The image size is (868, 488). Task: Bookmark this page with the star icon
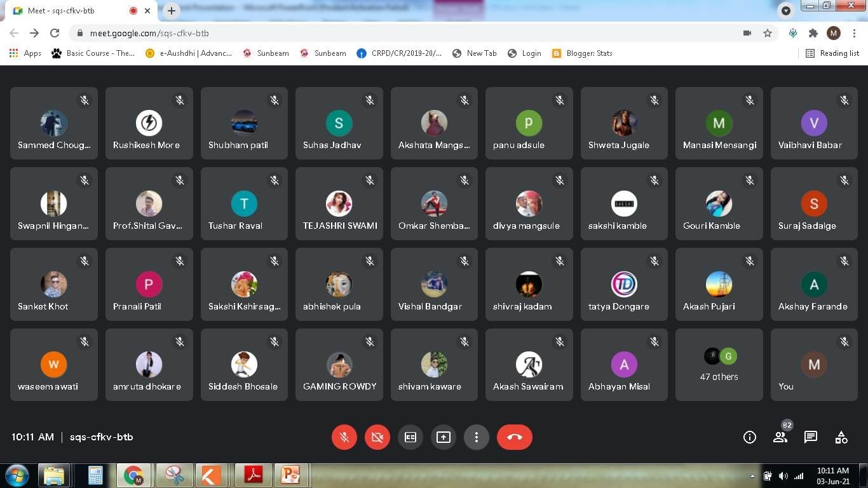[768, 33]
